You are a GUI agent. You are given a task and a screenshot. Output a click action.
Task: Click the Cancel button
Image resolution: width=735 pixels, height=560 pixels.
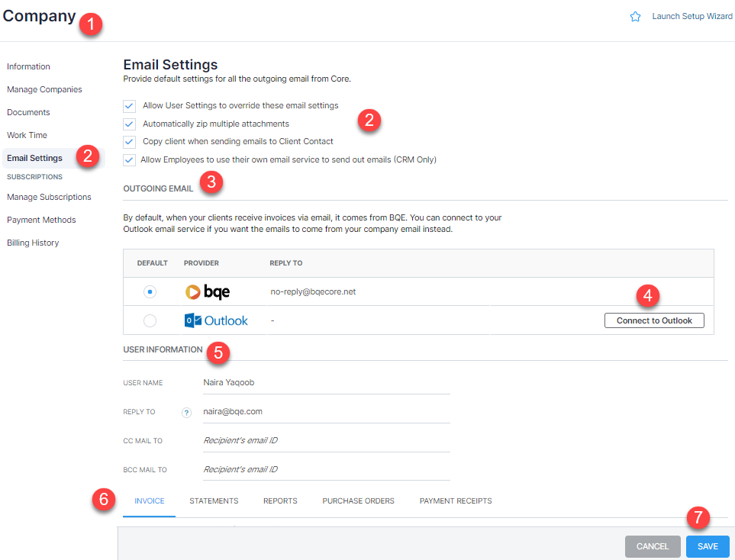coord(653,546)
